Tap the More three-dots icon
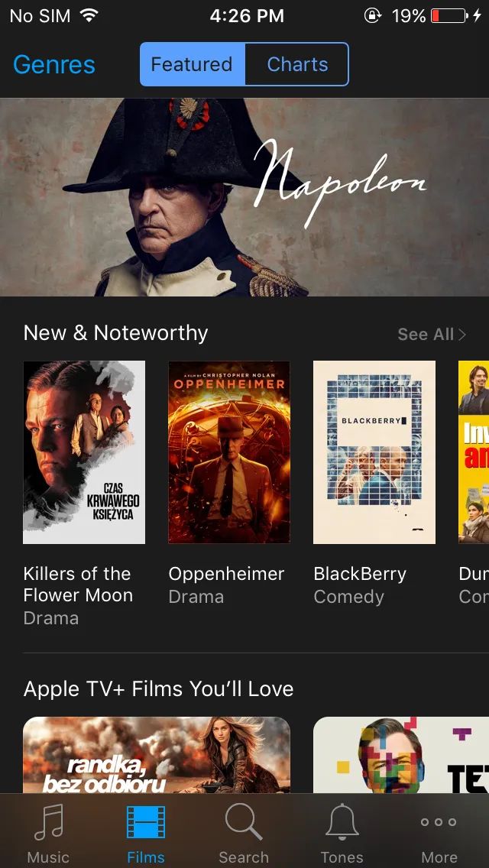This screenshot has height=868, width=489. tap(439, 822)
